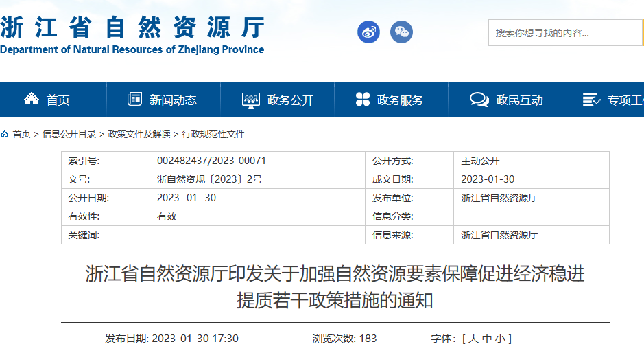644x353 pixels.
Task: Click 信息公开目录 breadcrumb link
Action: (x=69, y=134)
